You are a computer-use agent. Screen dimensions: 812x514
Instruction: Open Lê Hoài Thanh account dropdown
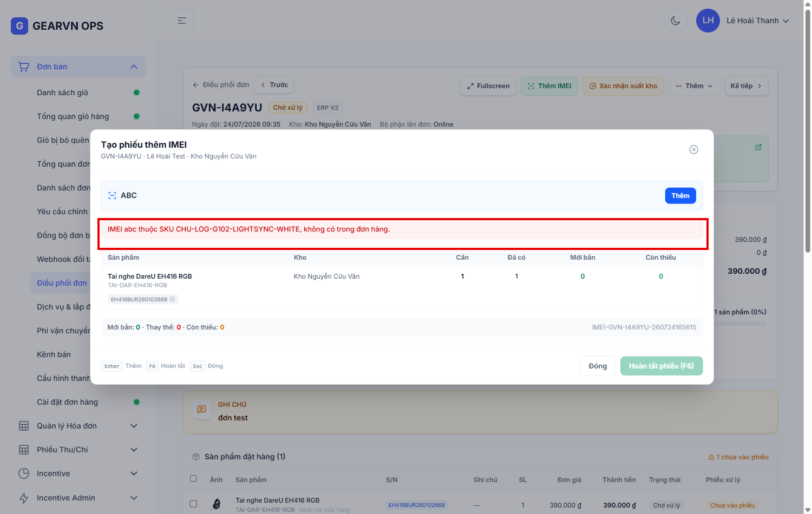pos(757,21)
